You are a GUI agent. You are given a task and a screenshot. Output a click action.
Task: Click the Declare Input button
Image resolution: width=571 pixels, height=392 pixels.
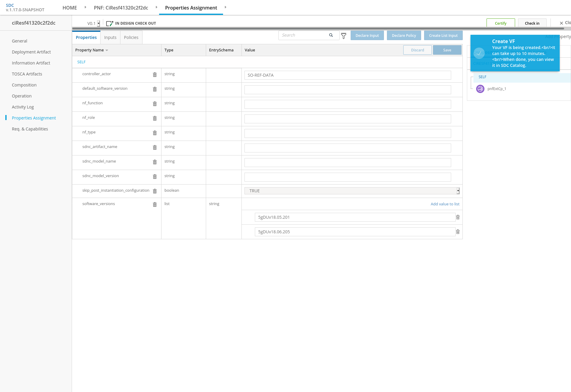tap(367, 35)
